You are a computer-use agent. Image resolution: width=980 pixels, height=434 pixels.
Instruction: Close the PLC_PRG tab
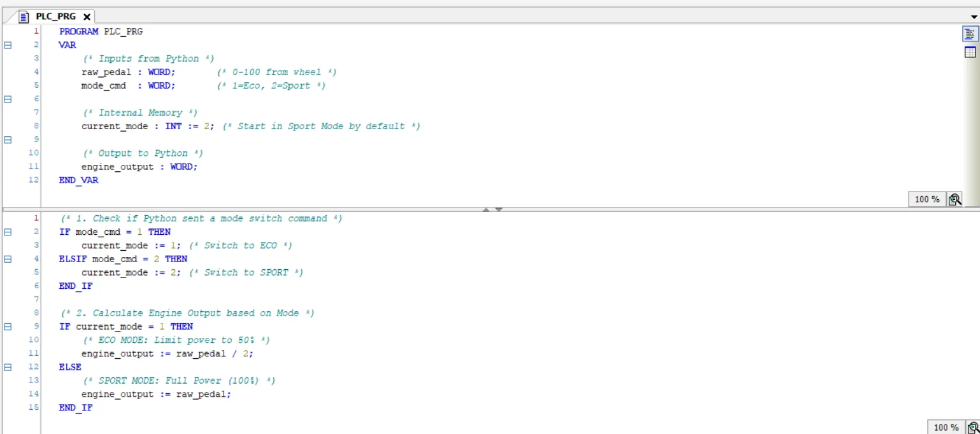click(x=87, y=17)
